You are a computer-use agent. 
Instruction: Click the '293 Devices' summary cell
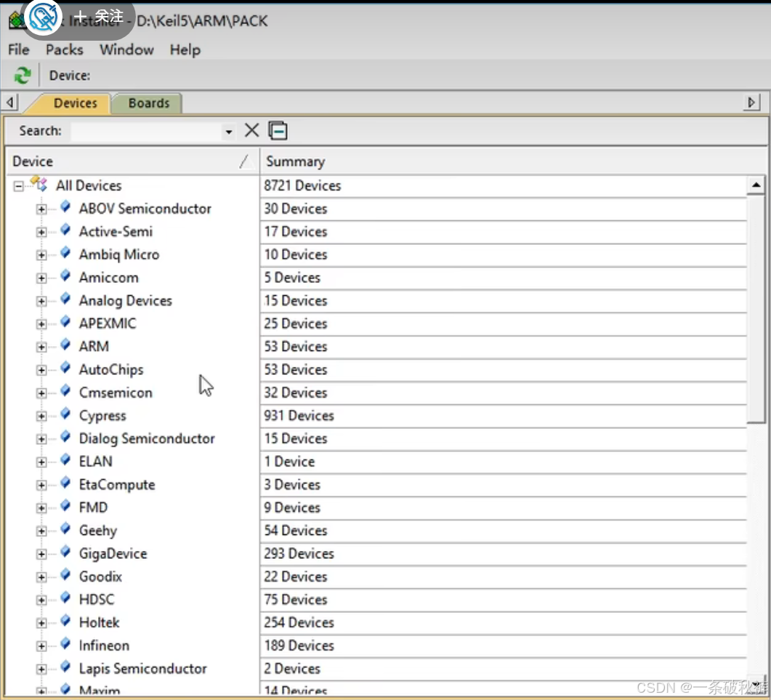(x=504, y=554)
